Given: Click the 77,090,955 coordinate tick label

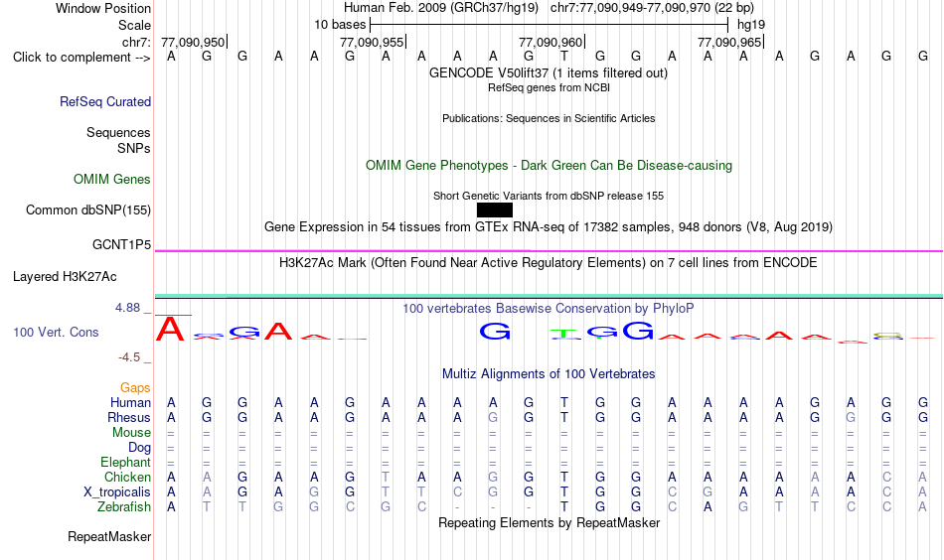Looking at the screenshot, I should point(372,42).
